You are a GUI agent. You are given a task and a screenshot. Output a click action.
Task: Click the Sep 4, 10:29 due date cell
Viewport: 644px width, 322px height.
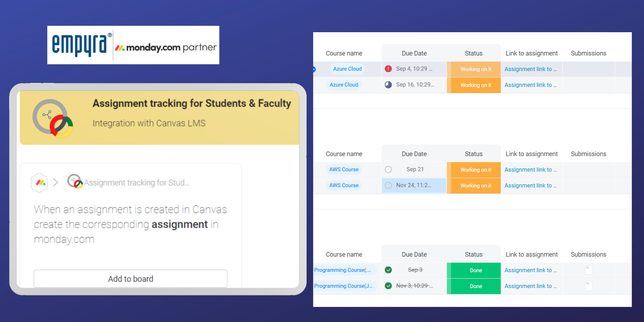414,69
